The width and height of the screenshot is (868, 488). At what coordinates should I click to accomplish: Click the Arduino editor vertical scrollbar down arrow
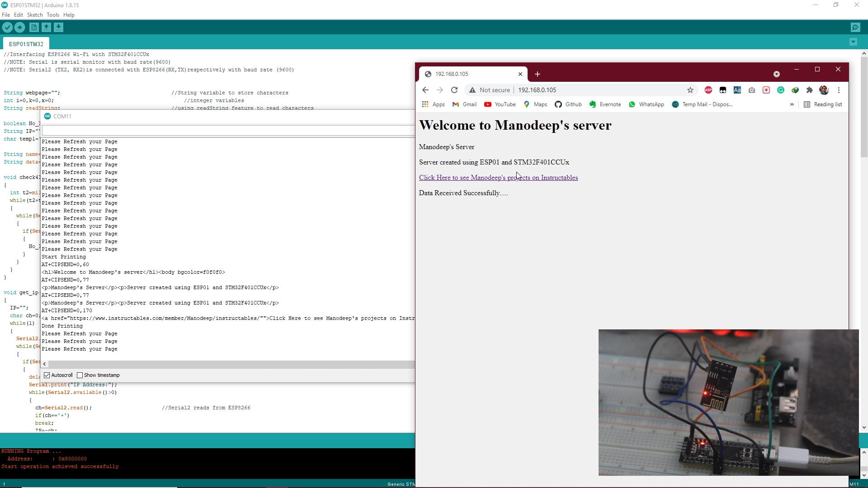click(x=864, y=427)
